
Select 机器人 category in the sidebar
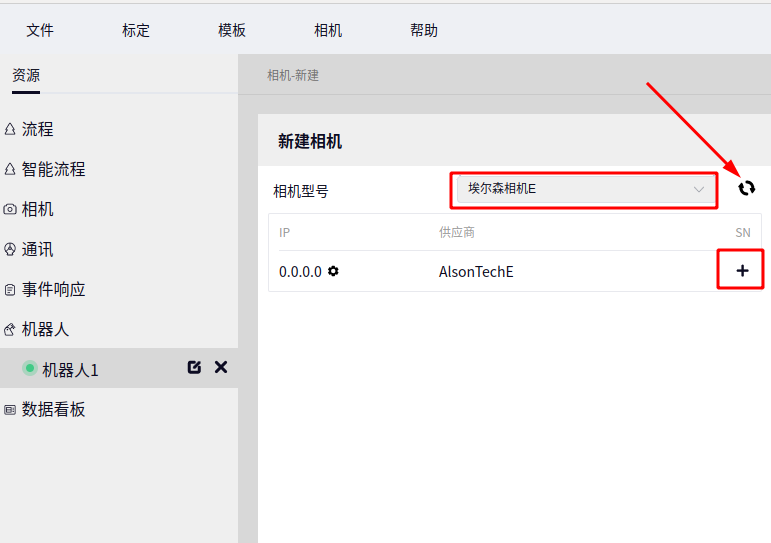45,329
